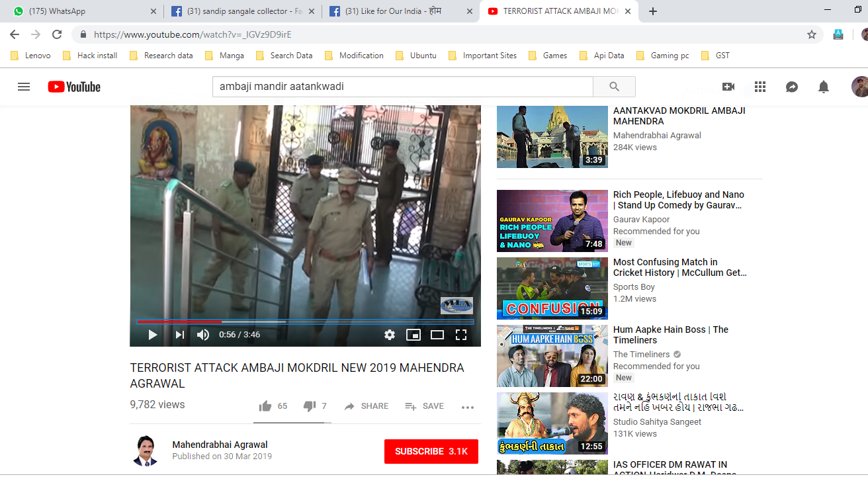Click the Chrome extension icon beside the star
Screen dimensions: 868x477
pyautogui.click(x=838, y=34)
